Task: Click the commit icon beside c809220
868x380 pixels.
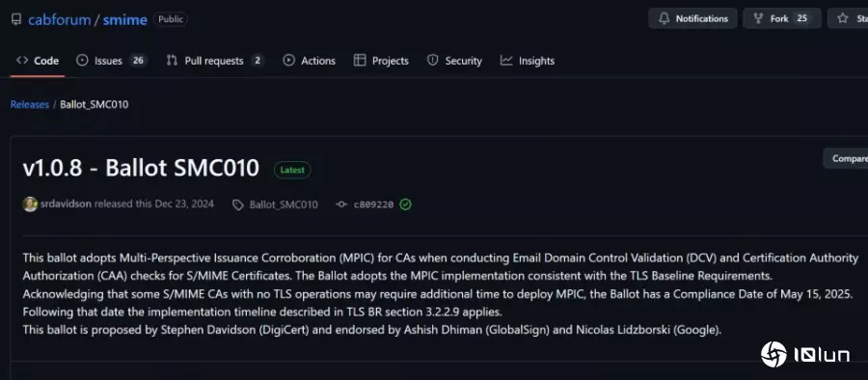Action: (x=341, y=204)
